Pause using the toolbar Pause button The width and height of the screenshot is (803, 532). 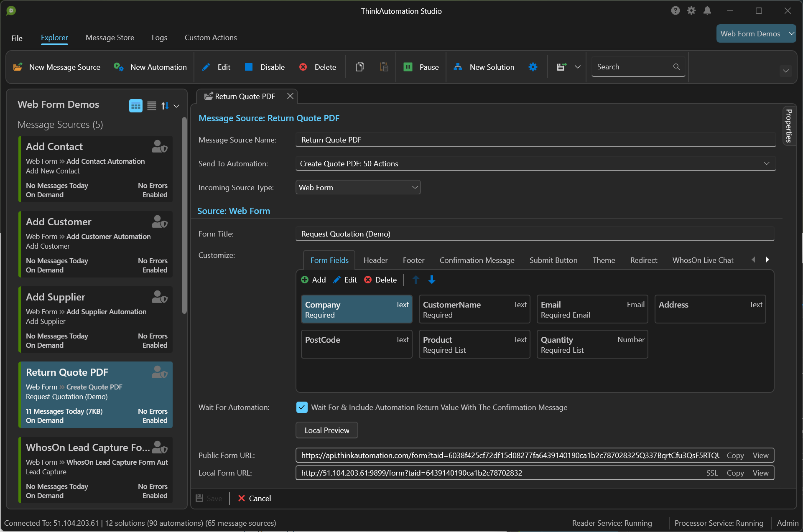click(x=421, y=67)
